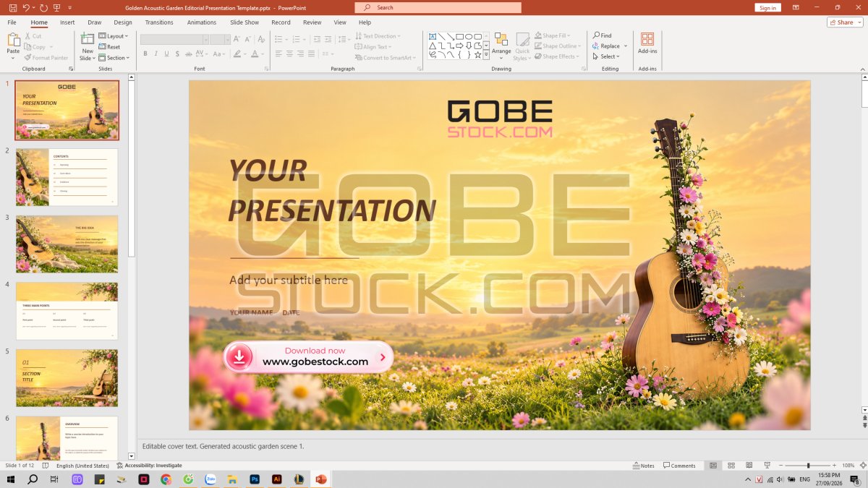The width and height of the screenshot is (868, 488).
Task: Click the Paste clipboard icon
Action: coord(13,40)
